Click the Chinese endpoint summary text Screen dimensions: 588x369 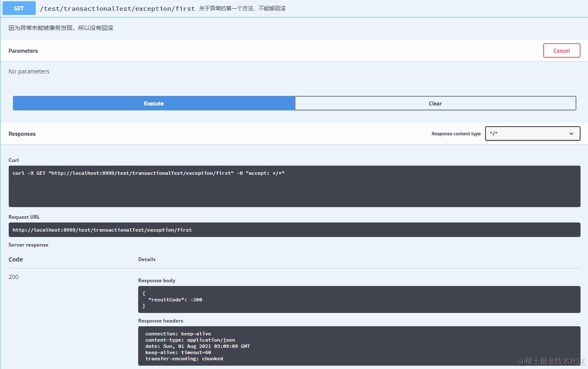242,8
